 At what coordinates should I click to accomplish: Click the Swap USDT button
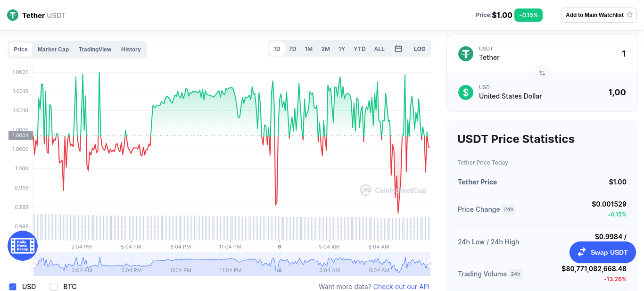[x=603, y=252]
